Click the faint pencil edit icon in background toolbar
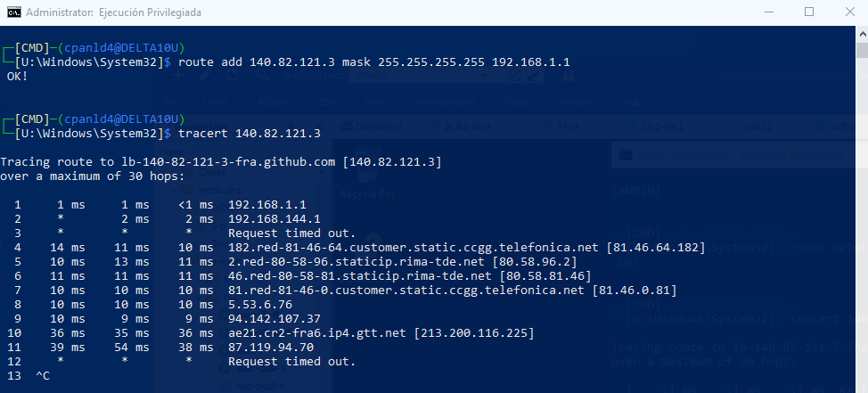The height and width of the screenshot is (393, 868). [204, 75]
